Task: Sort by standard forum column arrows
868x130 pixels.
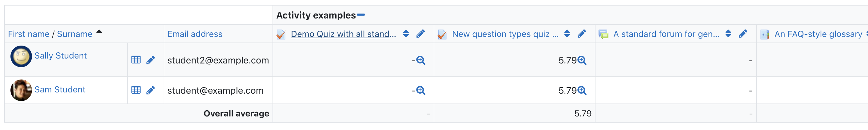Action: (x=728, y=34)
